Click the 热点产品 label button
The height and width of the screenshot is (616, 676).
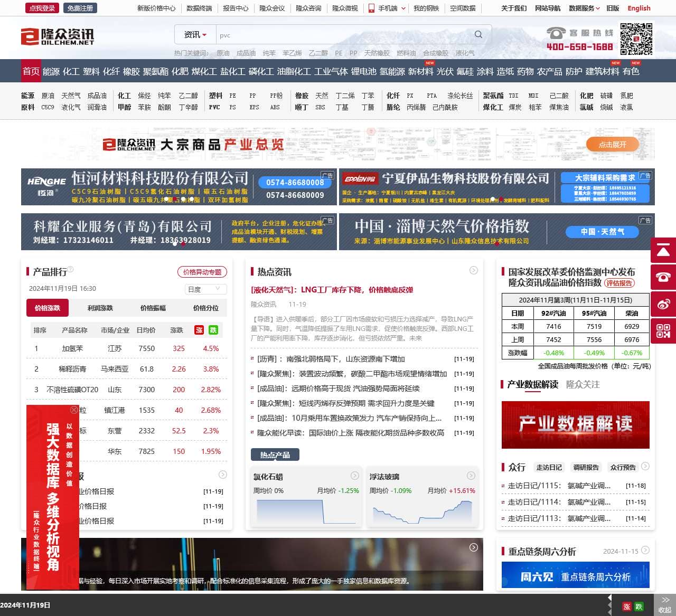click(x=275, y=454)
